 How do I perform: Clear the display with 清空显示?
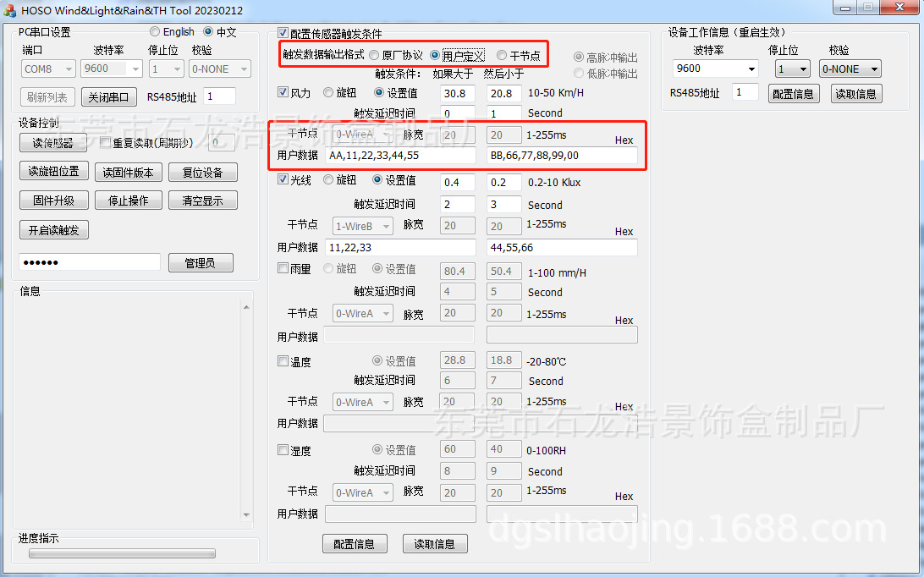click(x=202, y=200)
